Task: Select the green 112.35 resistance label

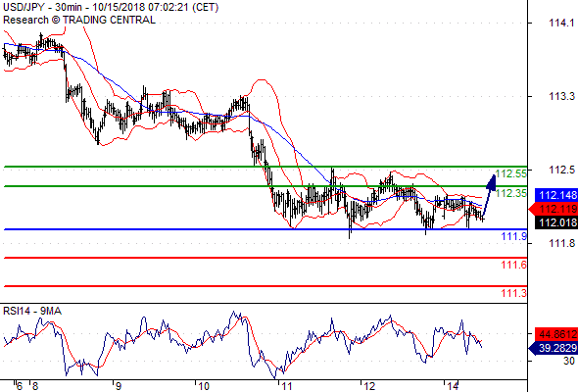Action: coord(511,193)
